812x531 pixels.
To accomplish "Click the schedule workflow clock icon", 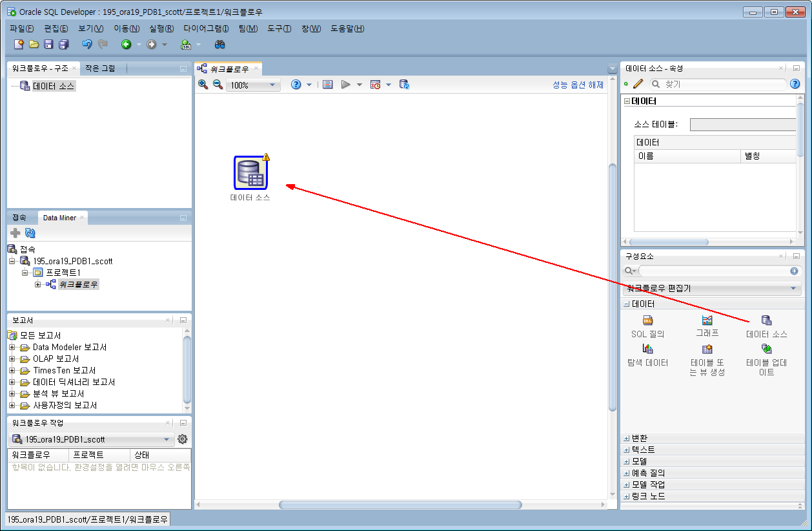I will pos(376,85).
